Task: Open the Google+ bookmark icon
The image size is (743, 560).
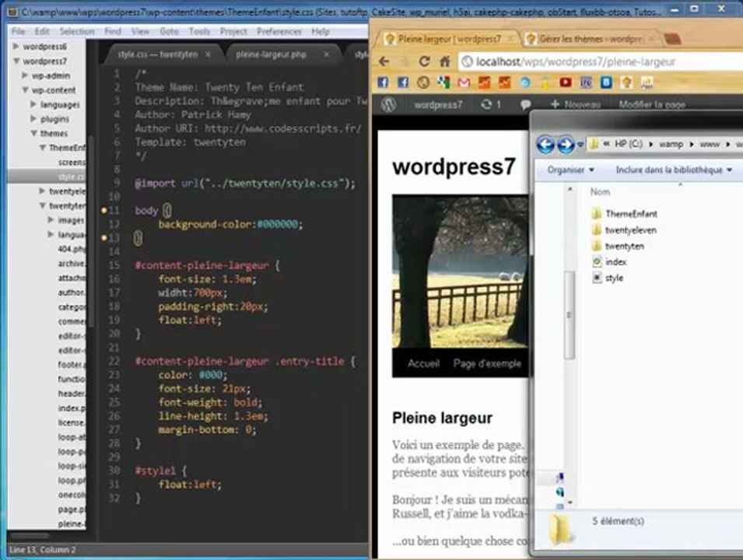Action: coord(443,82)
